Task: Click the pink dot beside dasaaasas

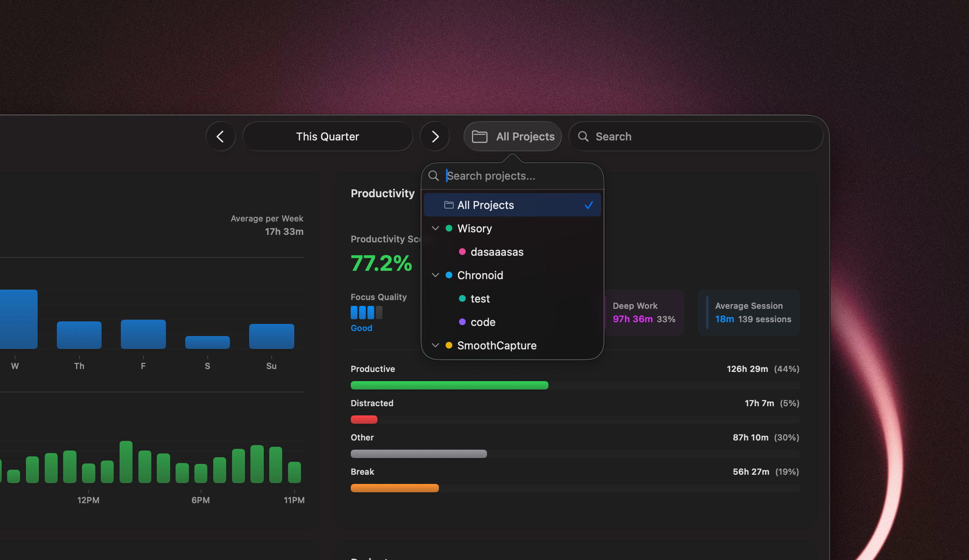Action: click(462, 252)
